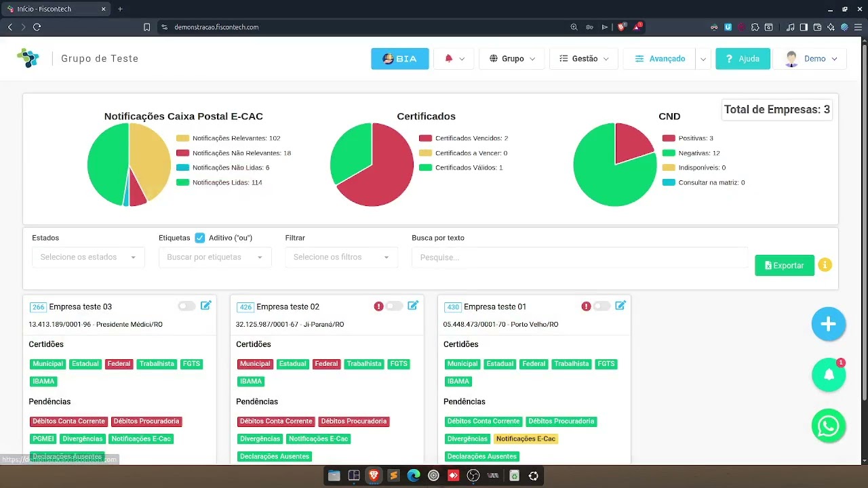Open edit icon for Empresa teste 01
The height and width of the screenshot is (488, 868).
pyautogui.click(x=620, y=306)
